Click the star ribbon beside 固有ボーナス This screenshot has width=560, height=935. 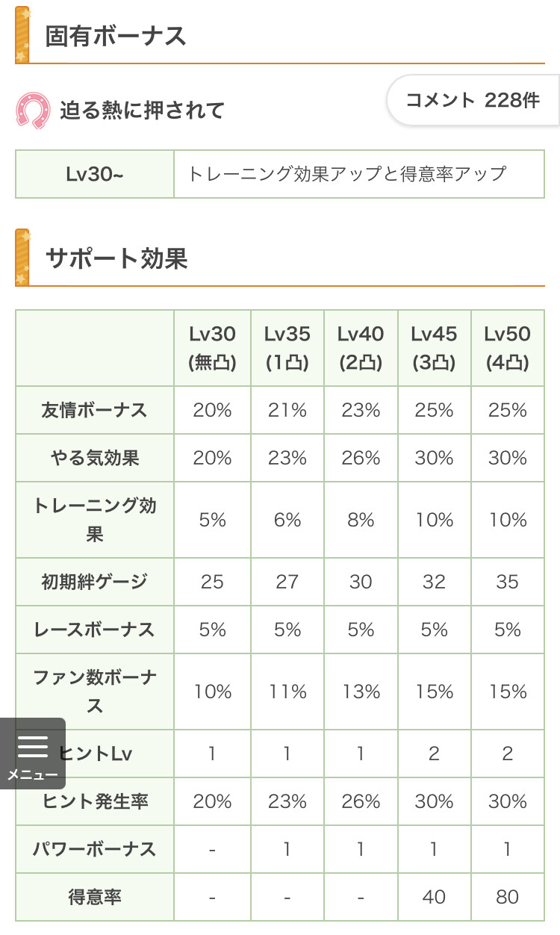coord(22,35)
